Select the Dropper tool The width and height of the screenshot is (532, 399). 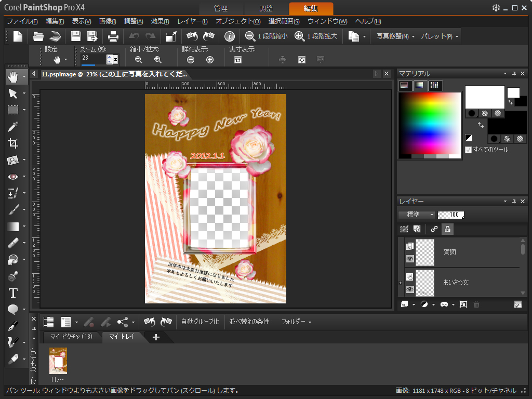(x=13, y=126)
